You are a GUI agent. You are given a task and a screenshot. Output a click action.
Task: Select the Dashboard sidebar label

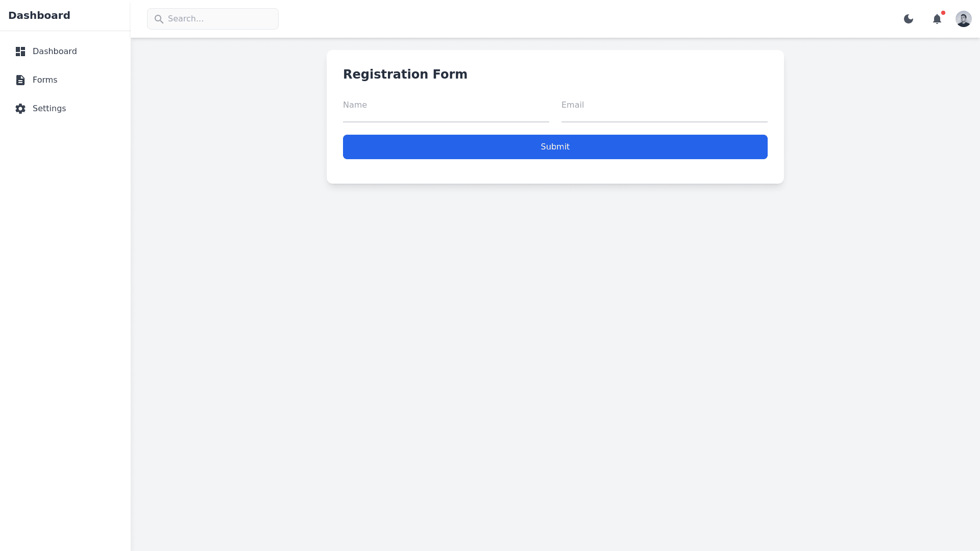pyautogui.click(x=55, y=52)
